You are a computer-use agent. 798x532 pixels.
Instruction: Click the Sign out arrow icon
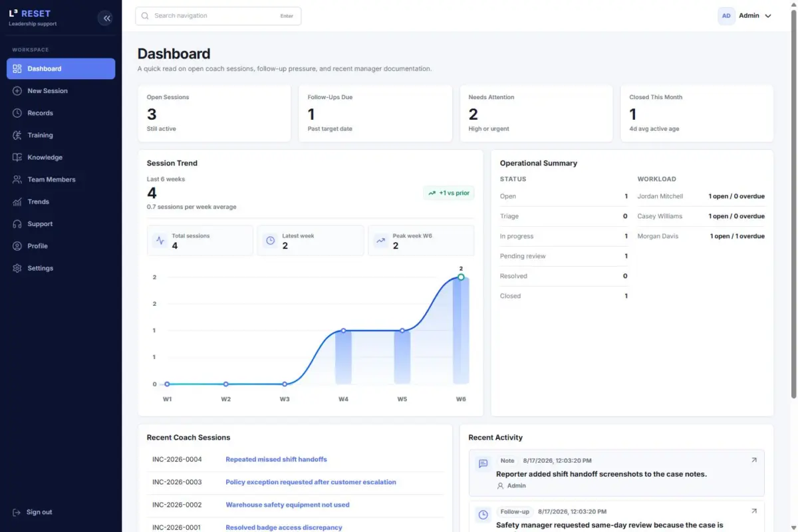(x=17, y=512)
